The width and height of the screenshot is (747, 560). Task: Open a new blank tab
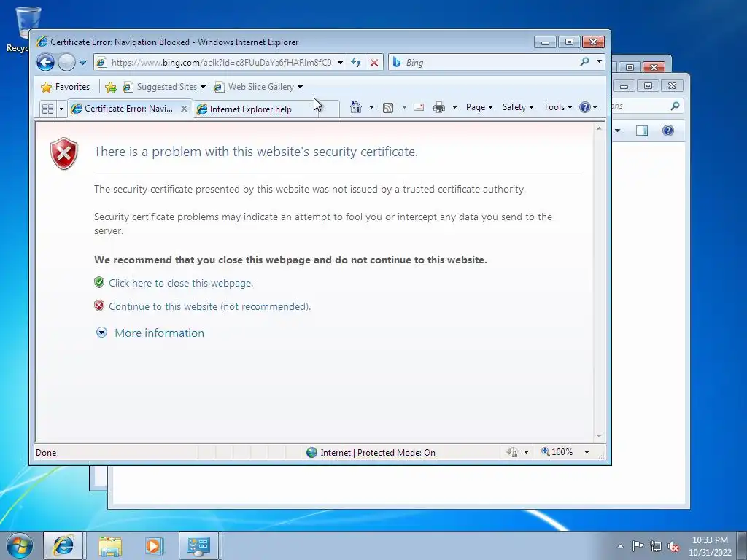pos(329,109)
